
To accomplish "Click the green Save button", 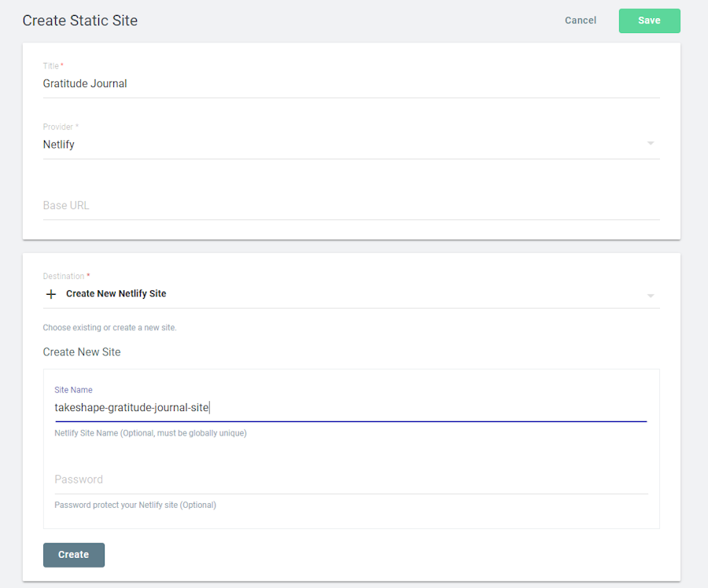I will pyautogui.click(x=649, y=20).
